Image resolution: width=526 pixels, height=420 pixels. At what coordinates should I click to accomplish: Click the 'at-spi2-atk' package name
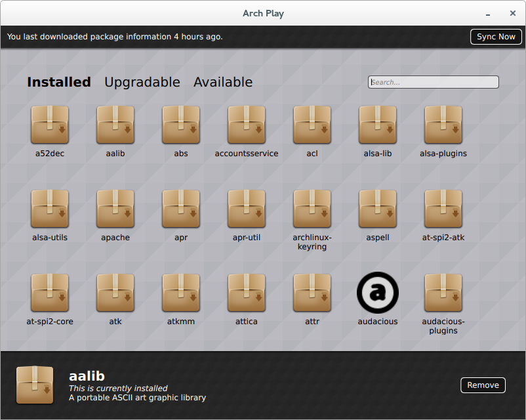(443, 238)
